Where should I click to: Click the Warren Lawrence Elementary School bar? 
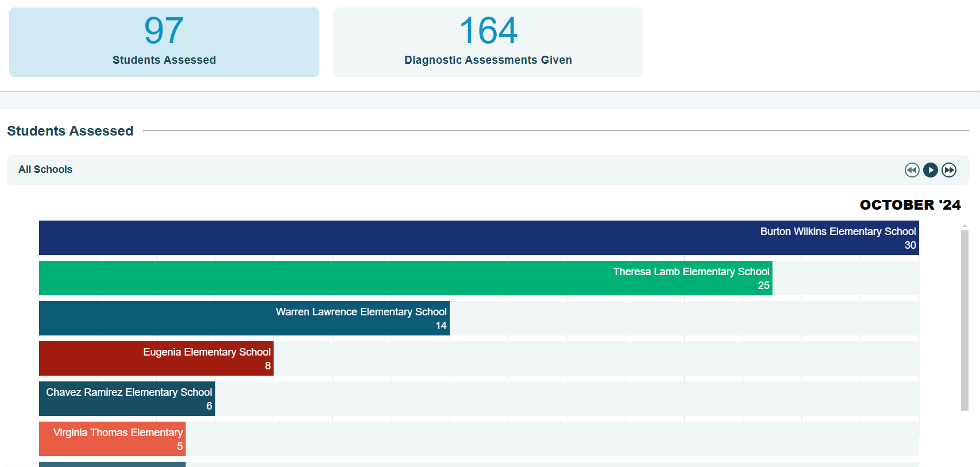pyautogui.click(x=244, y=318)
